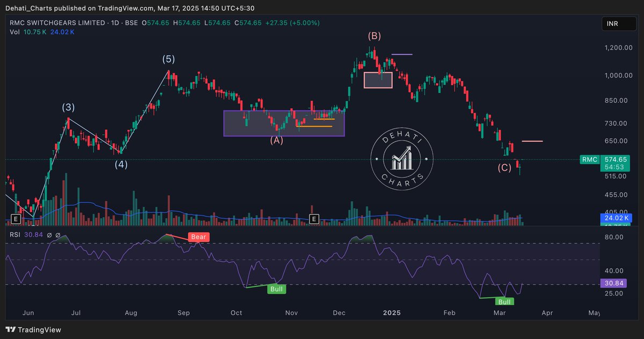Click the 730.00 price axis label

[617, 123]
